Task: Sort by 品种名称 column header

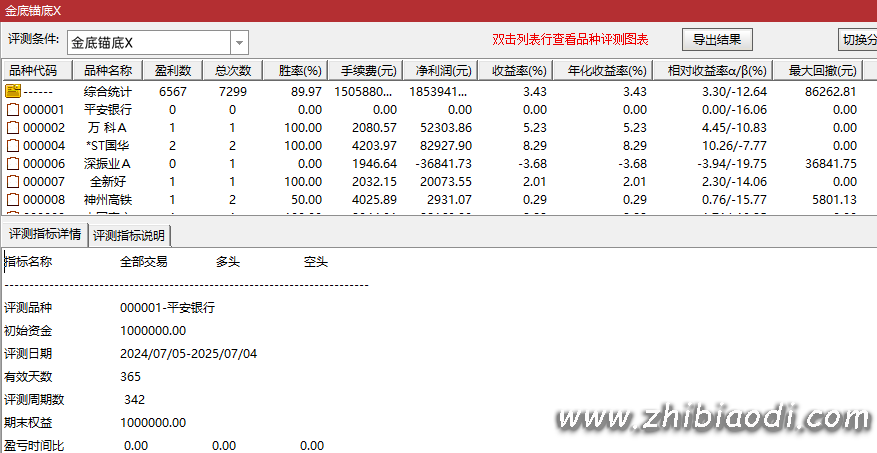Action: pos(107,70)
